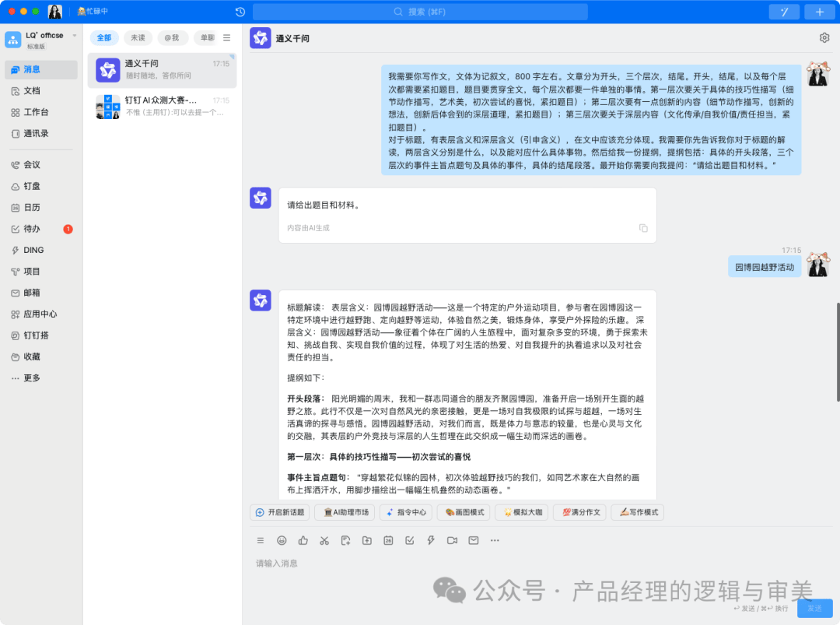The height and width of the screenshot is (625, 840).
Task: Click the chat scrollbar thumb
Action: click(838, 352)
